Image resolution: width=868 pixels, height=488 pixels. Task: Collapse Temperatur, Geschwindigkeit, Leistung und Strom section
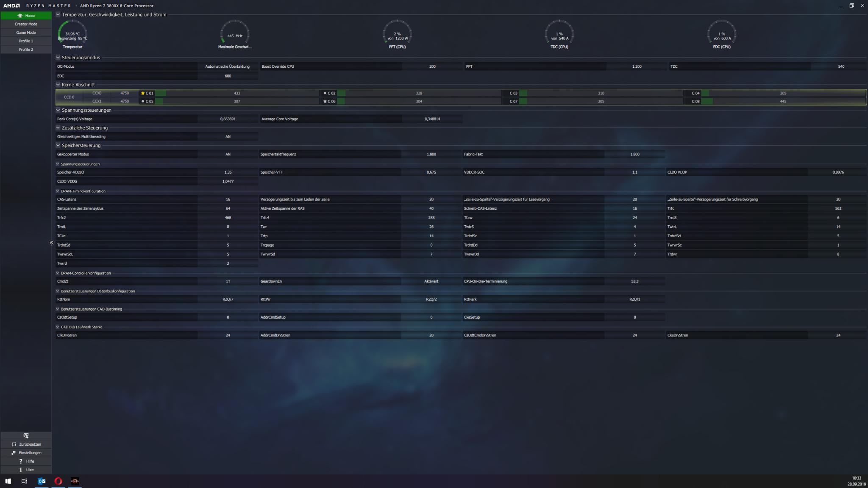pyautogui.click(x=58, y=14)
